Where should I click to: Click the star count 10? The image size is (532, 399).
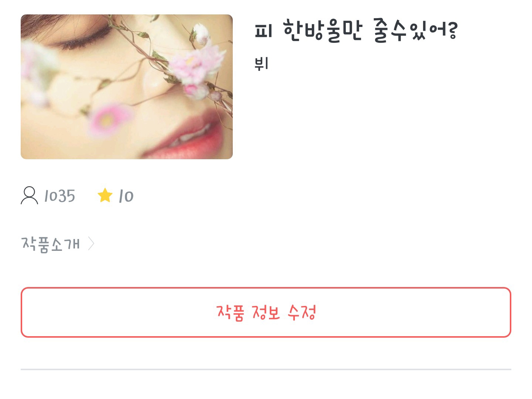126,196
